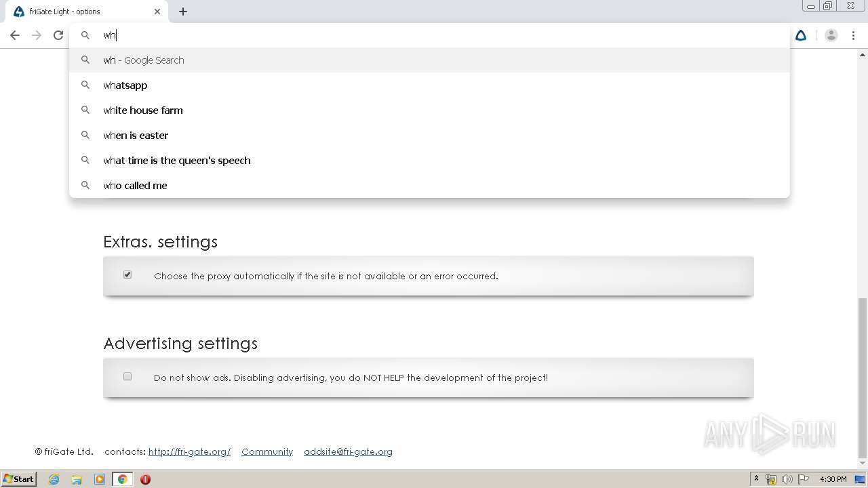Screen dimensions: 868x488
Task: Click magnifier icon beside 'who called me'
Action: point(85,185)
